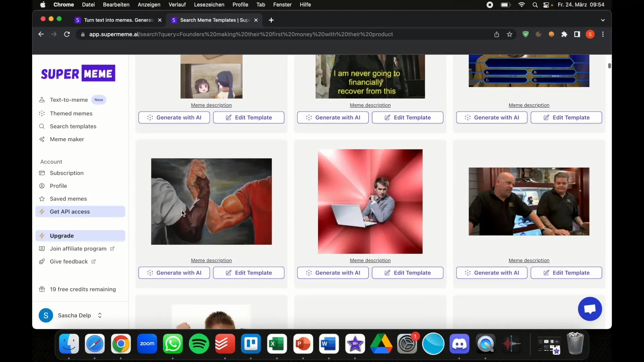Screen dimensions: 644x362
Task: Click the Get API access icon
Action: pos(42,211)
